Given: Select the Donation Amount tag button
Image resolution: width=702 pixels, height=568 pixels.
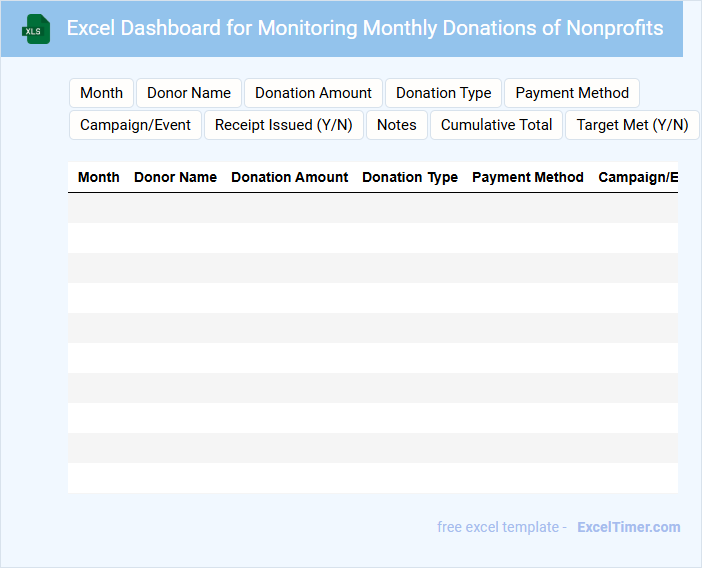Looking at the screenshot, I should click(x=313, y=93).
